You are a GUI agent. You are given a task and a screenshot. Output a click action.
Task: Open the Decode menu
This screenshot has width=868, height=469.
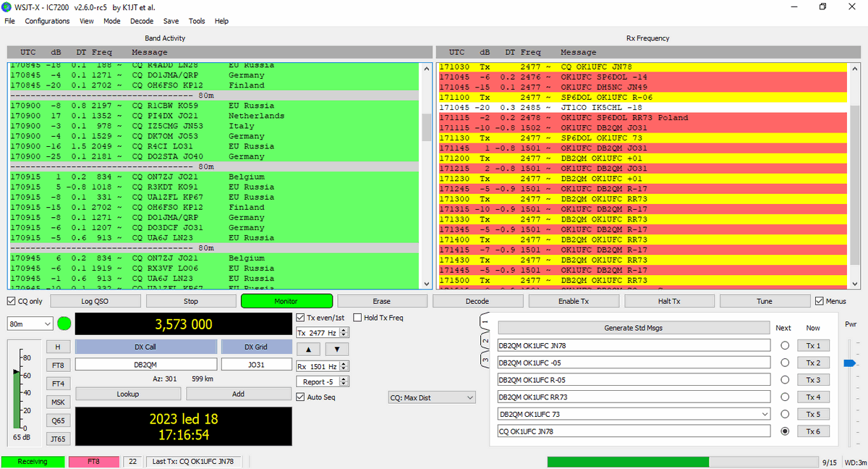pos(142,21)
